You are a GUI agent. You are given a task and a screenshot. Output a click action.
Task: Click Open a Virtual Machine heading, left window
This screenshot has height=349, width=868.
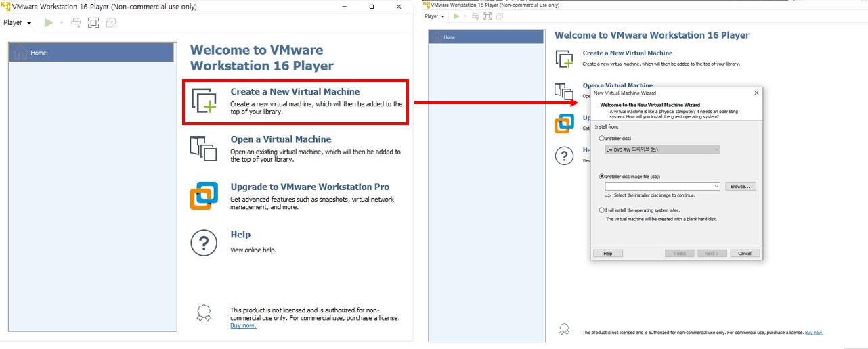(281, 139)
